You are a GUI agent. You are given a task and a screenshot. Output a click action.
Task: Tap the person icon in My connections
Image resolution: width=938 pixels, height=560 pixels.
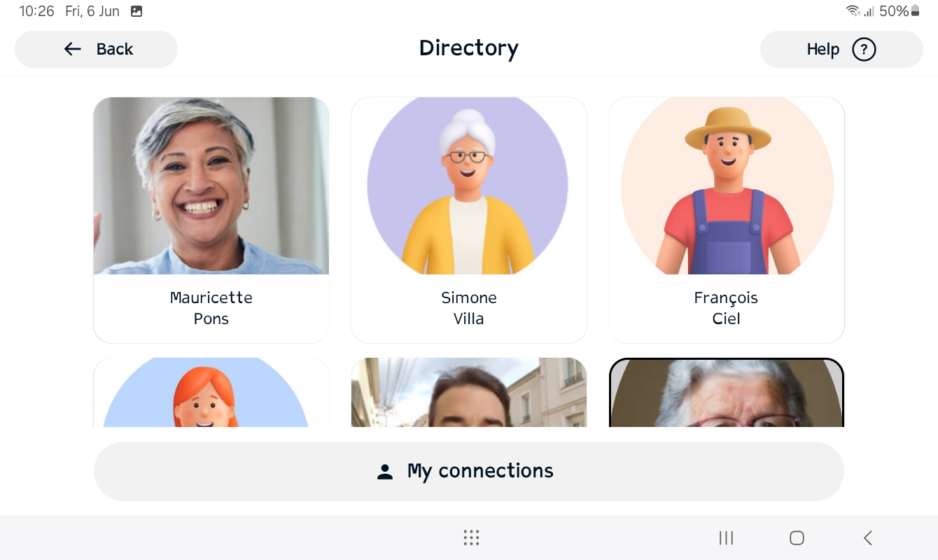(x=385, y=472)
